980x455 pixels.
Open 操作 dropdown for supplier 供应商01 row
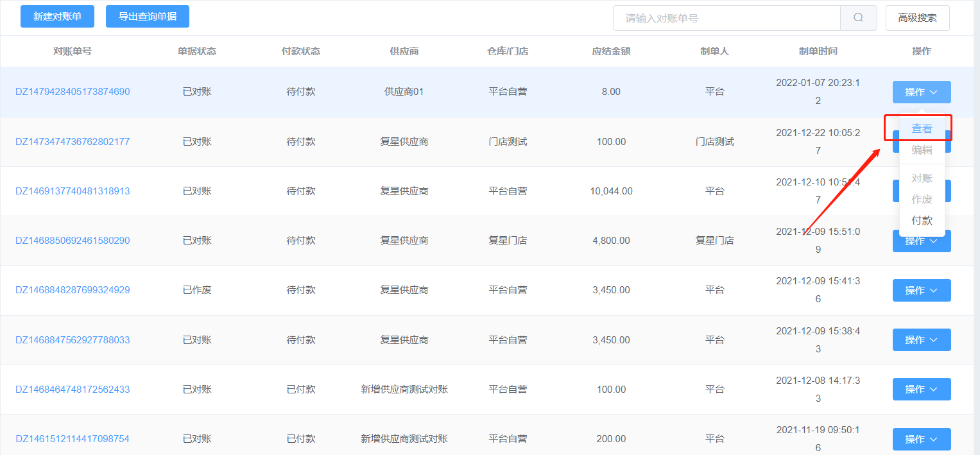(x=922, y=92)
